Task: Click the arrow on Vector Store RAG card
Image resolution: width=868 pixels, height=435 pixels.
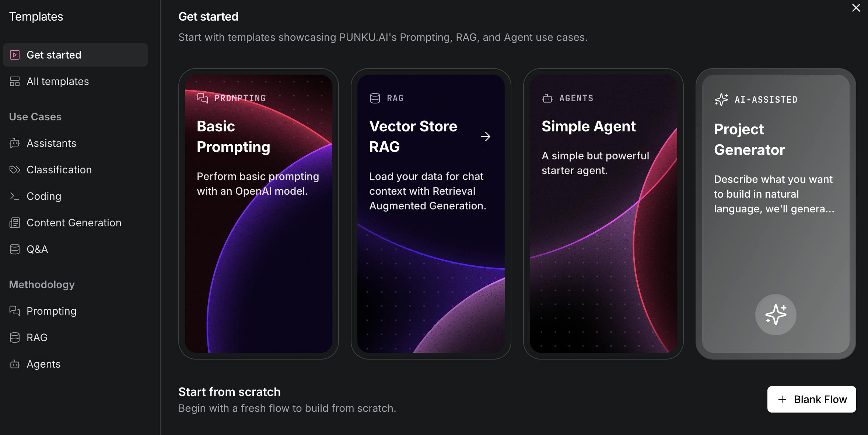Action: (x=486, y=137)
